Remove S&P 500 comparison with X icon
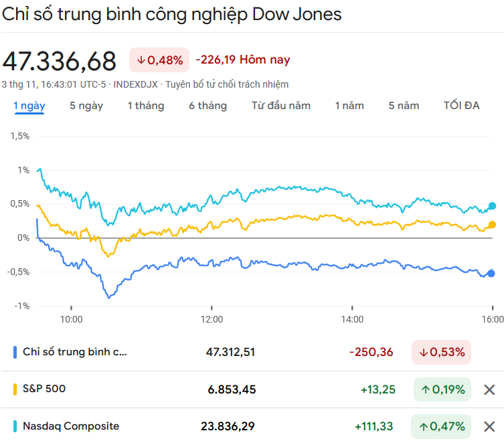 point(489,389)
